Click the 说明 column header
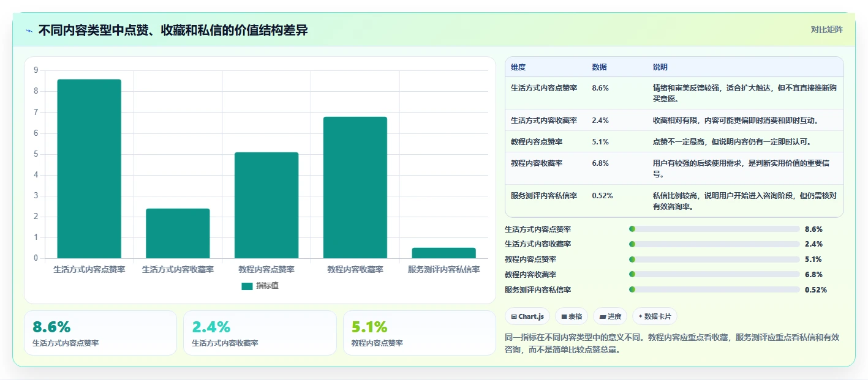Screen dimensions: 868x380 (x=660, y=67)
